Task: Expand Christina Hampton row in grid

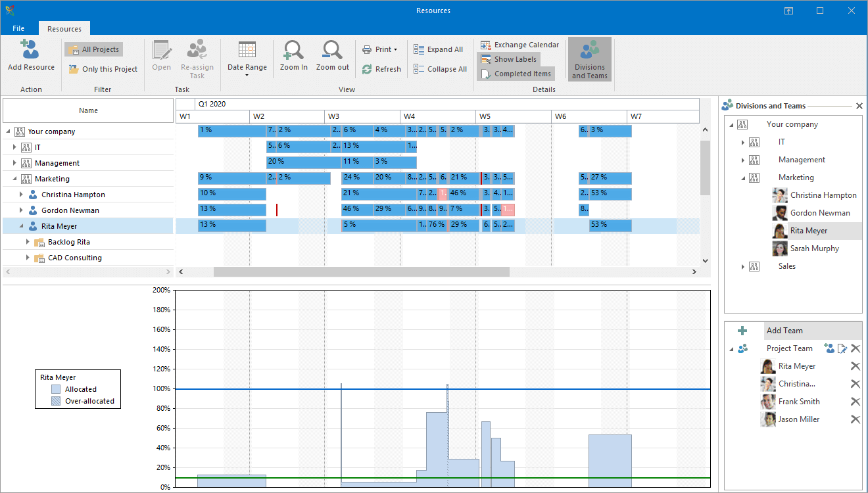Action: (x=21, y=195)
